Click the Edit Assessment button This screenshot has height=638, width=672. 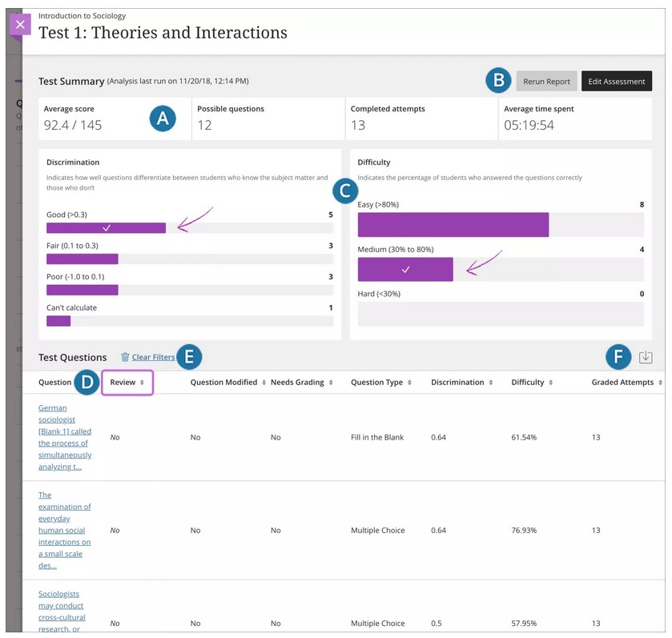616,82
